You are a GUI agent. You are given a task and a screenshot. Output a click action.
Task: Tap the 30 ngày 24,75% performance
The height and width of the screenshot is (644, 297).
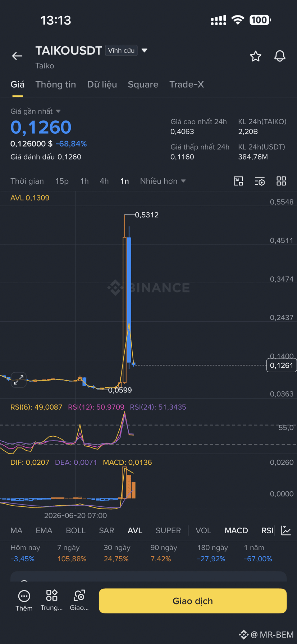pyautogui.click(x=117, y=553)
